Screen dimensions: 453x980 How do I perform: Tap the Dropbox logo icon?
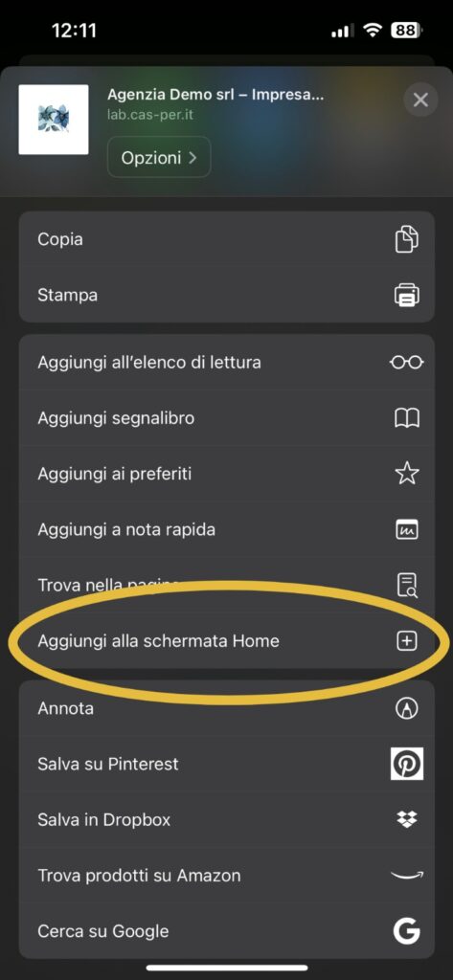tap(407, 819)
